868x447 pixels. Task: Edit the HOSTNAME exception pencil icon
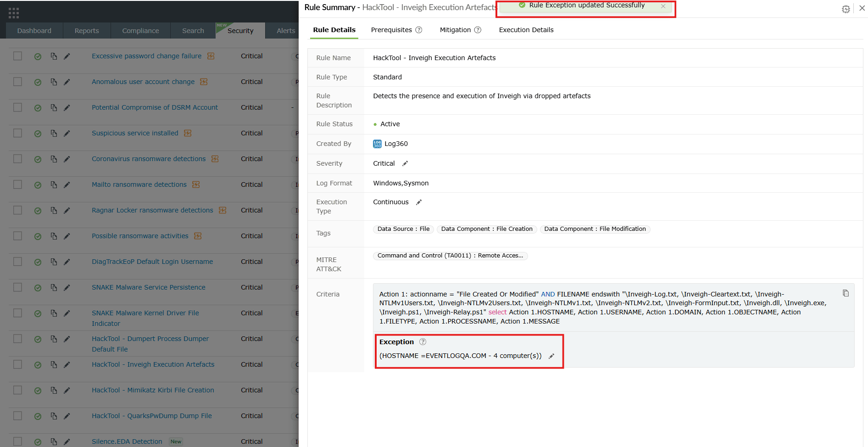pos(551,356)
